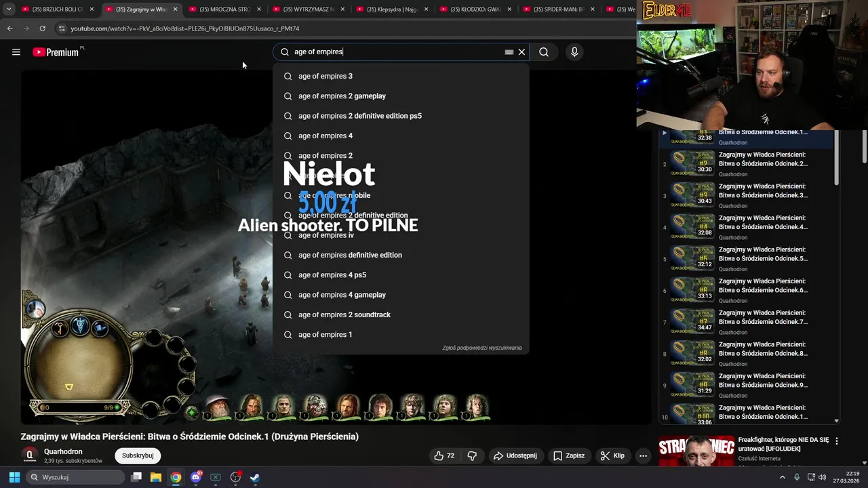The image size is (868, 488).
Task: Select suggestion age of empires 4 ps5
Action: coord(401,275)
